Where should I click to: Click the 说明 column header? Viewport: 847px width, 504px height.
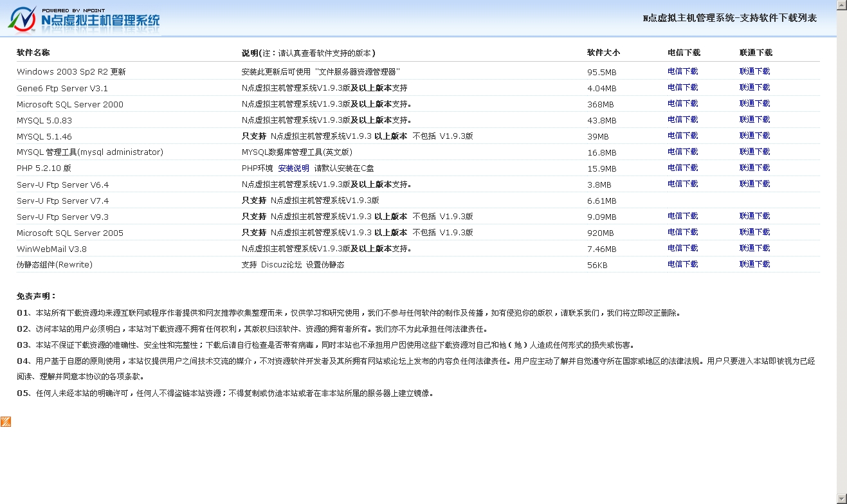click(308, 53)
